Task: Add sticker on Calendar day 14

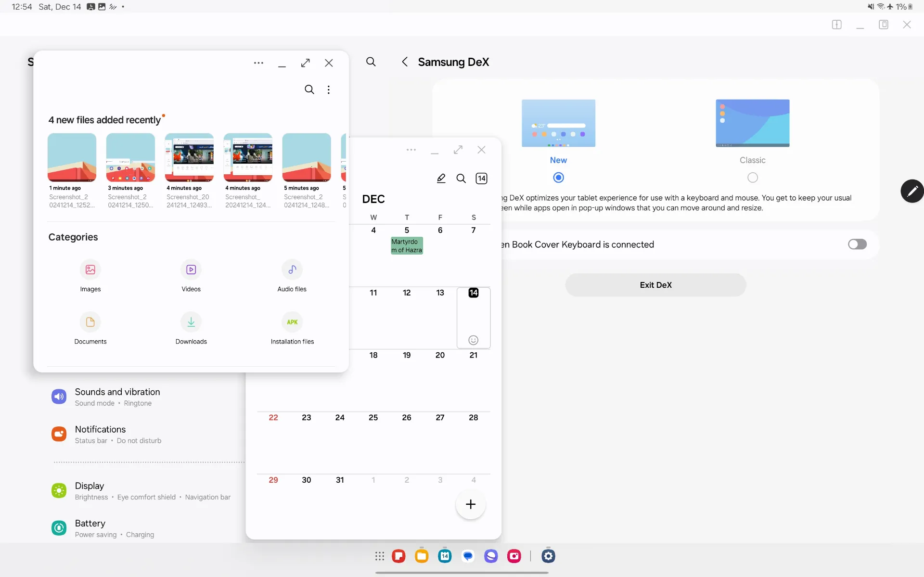Action: [474, 340]
